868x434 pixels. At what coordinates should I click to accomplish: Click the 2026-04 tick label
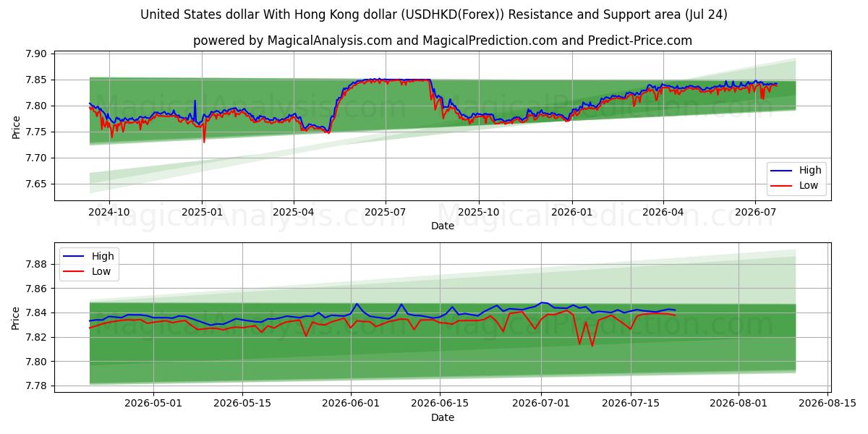pyautogui.click(x=663, y=213)
